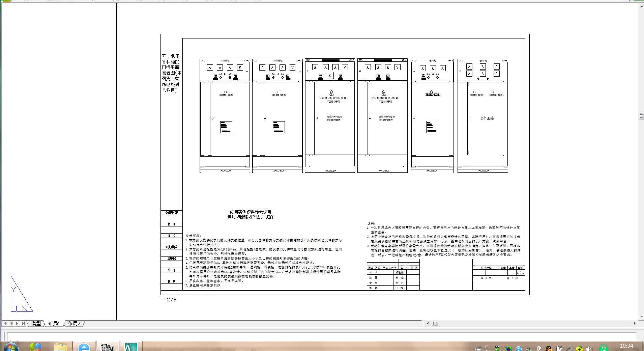Click horizontal scrollbar right arrow
The height and width of the screenshot is (351, 644).
coord(635,323)
